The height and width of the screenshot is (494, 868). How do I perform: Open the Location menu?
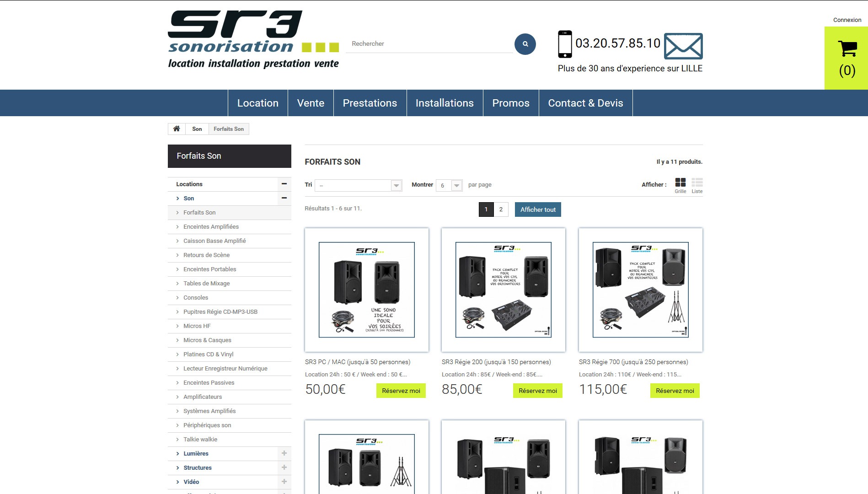258,103
